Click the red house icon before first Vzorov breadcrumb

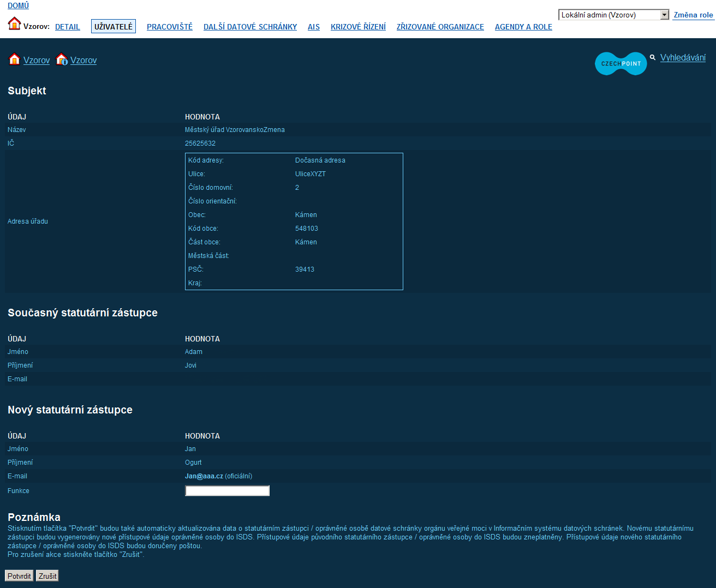pos(14,59)
